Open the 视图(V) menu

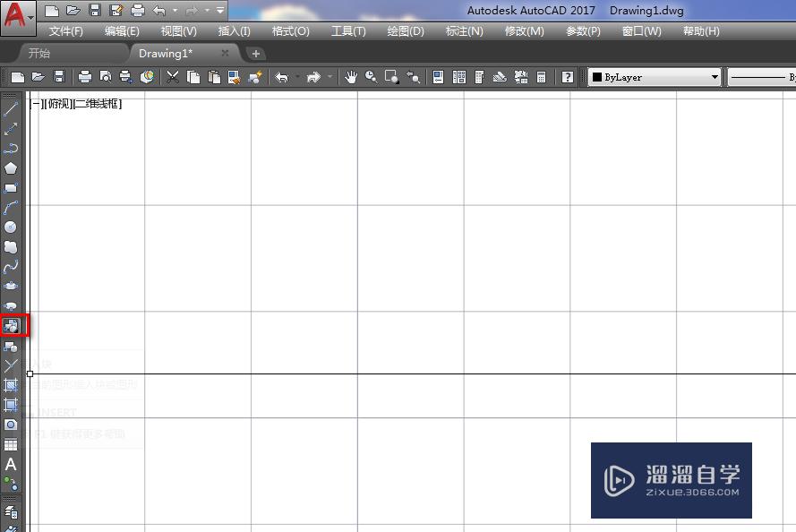coord(179,31)
